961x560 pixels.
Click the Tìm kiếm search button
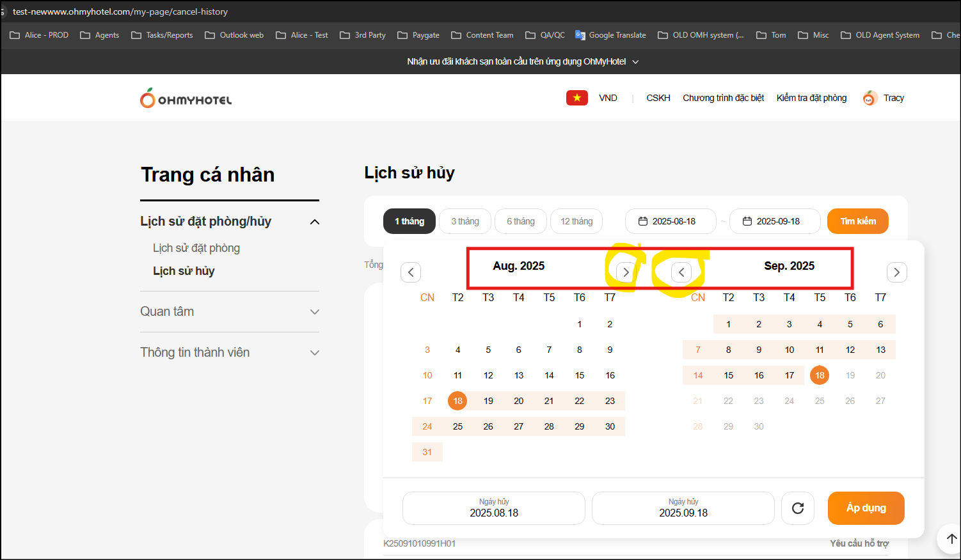857,221
